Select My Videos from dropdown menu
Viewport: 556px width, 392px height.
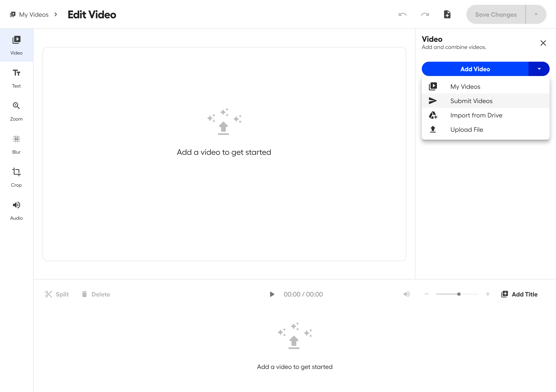pos(465,87)
